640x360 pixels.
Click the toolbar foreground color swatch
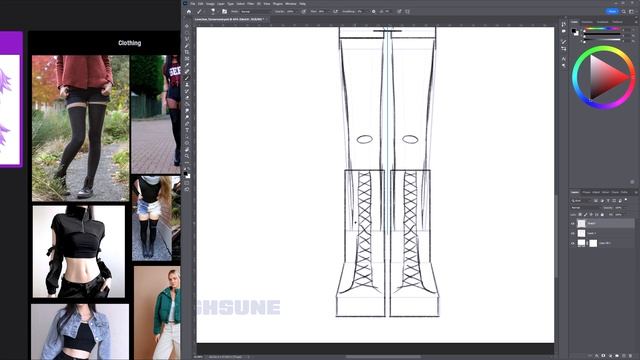point(186,173)
